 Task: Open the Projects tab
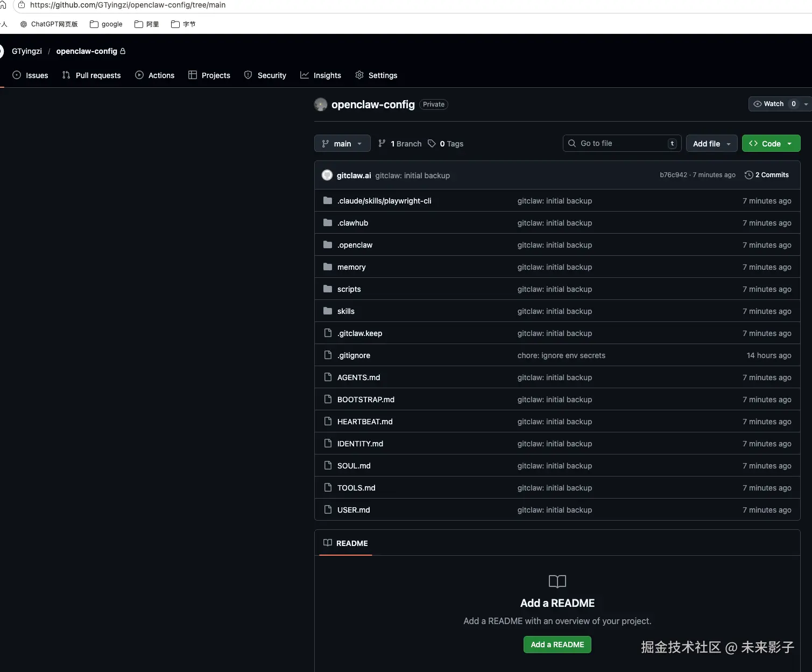click(209, 75)
